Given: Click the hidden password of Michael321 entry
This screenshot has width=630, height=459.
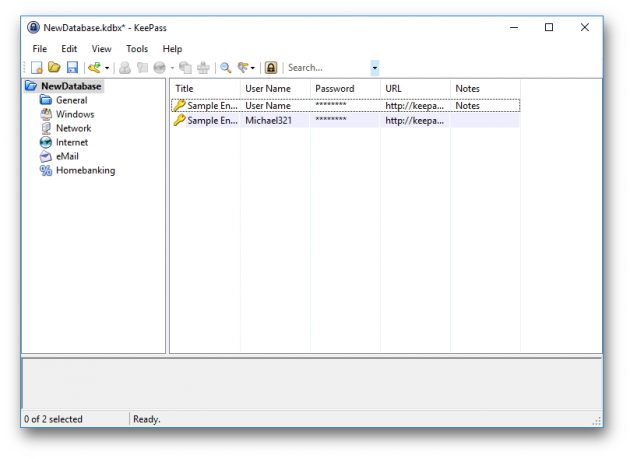Looking at the screenshot, I should tap(331, 119).
